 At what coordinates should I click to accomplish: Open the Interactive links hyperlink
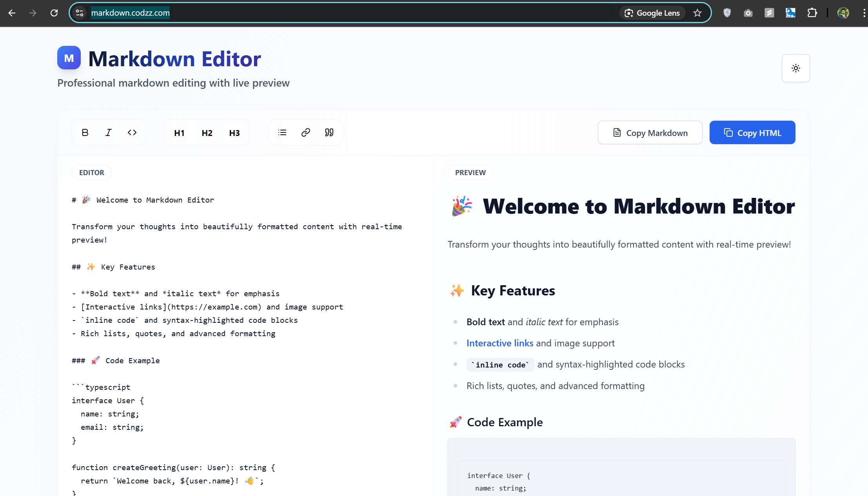[x=499, y=343]
